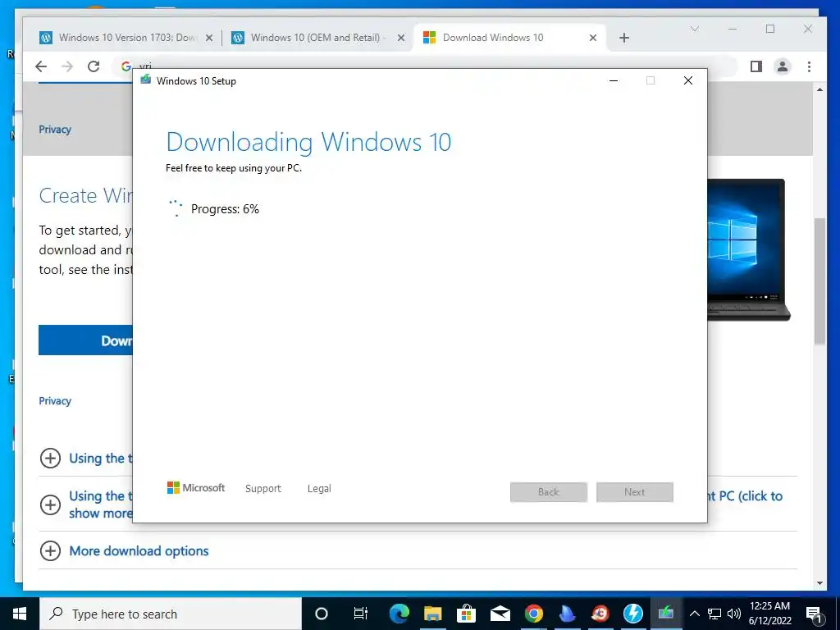Click scrollbar down arrow in Chrome
Viewport: 840px width, 630px height.
click(819, 583)
